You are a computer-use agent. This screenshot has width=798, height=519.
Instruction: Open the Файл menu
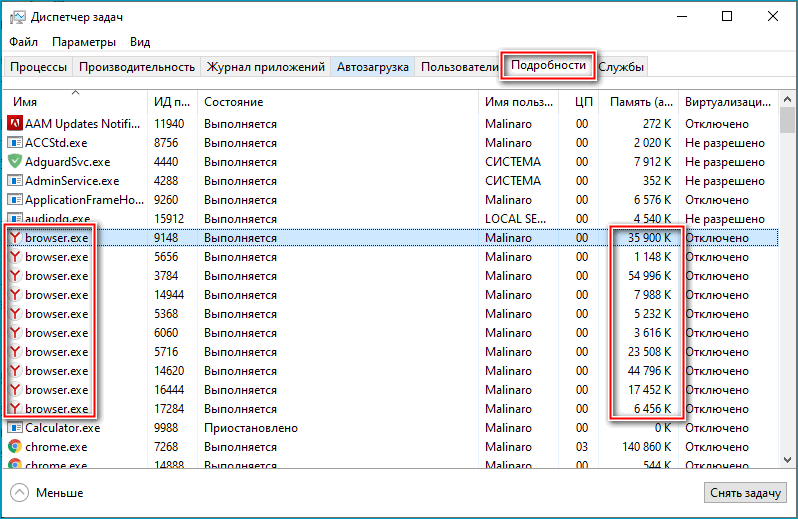click(x=24, y=42)
